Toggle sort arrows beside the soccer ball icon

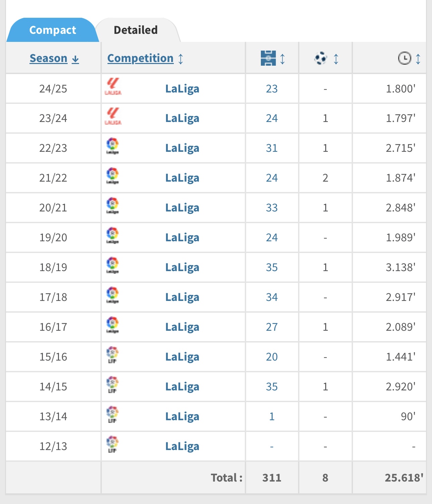(336, 59)
